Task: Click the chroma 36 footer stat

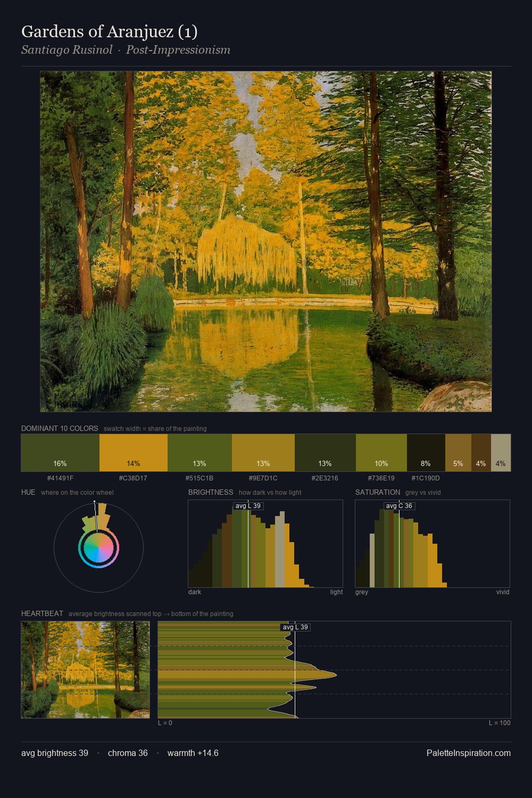Action: pyautogui.click(x=128, y=753)
